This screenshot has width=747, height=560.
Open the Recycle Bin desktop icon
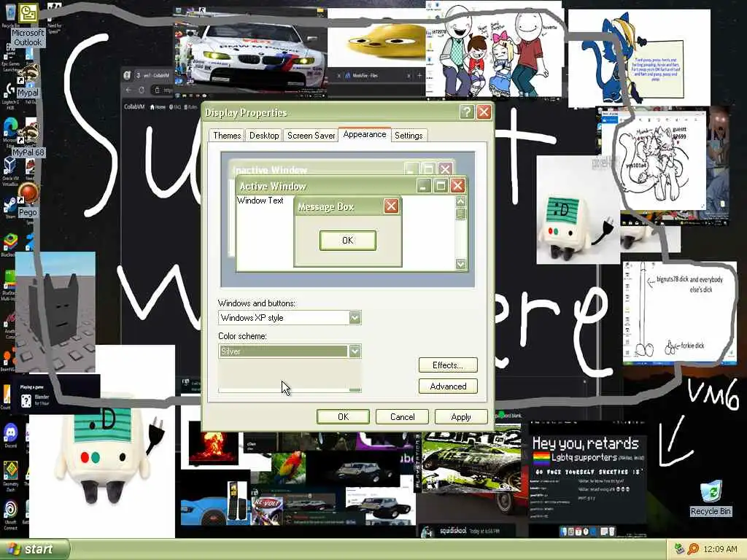tap(711, 499)
